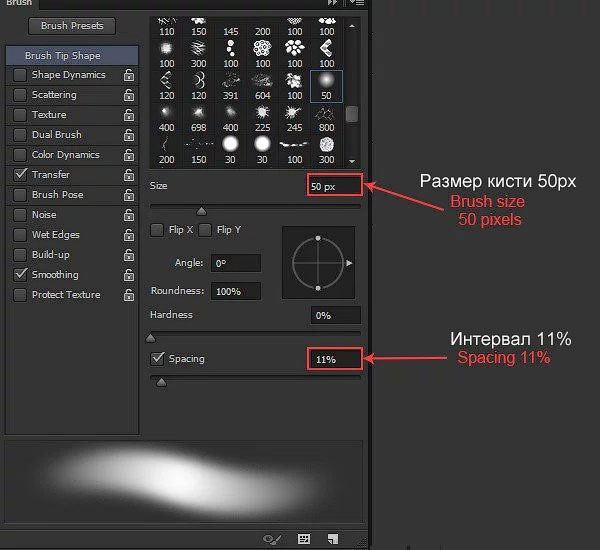
Task: Toggle the lock icon beside Smoothing
Action: click(129, 275)
